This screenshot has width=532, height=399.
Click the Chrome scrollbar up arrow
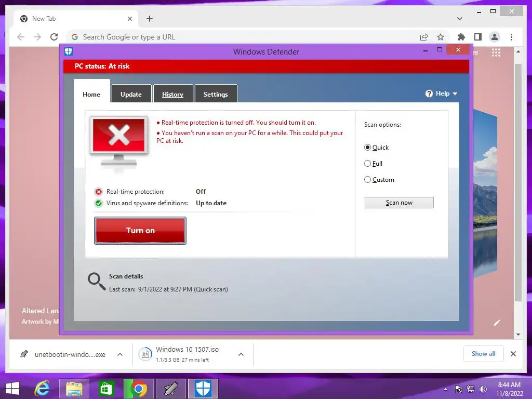(518, 51)
